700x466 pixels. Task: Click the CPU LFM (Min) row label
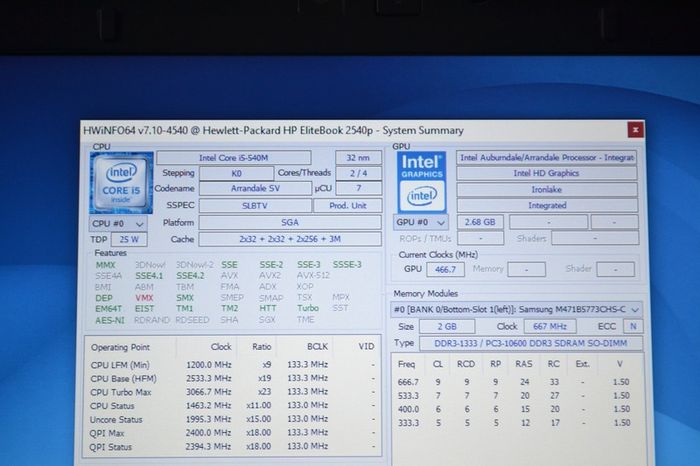coord(120,365)
